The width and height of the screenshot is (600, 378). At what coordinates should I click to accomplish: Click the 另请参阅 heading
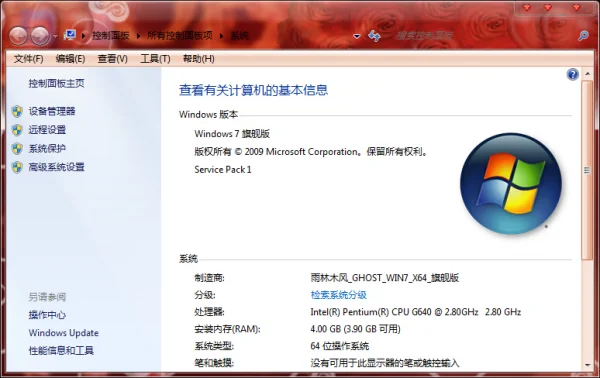click(x=47, y=297)
